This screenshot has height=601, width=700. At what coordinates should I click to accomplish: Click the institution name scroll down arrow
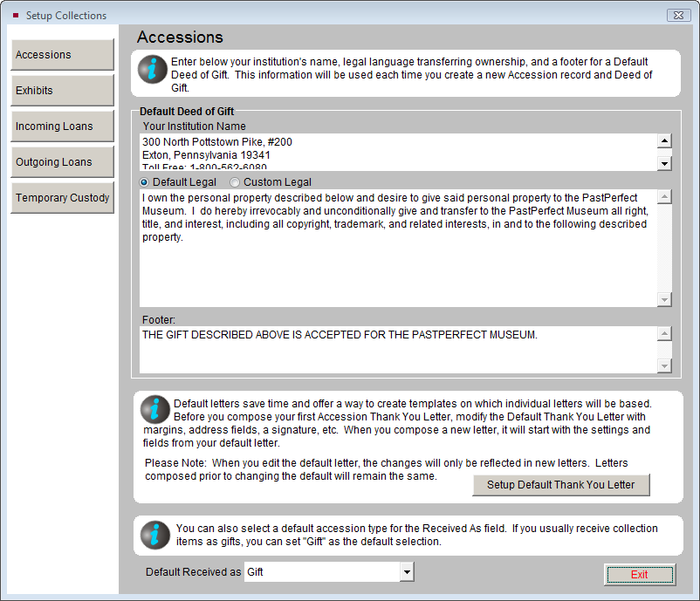click(665, 164)
